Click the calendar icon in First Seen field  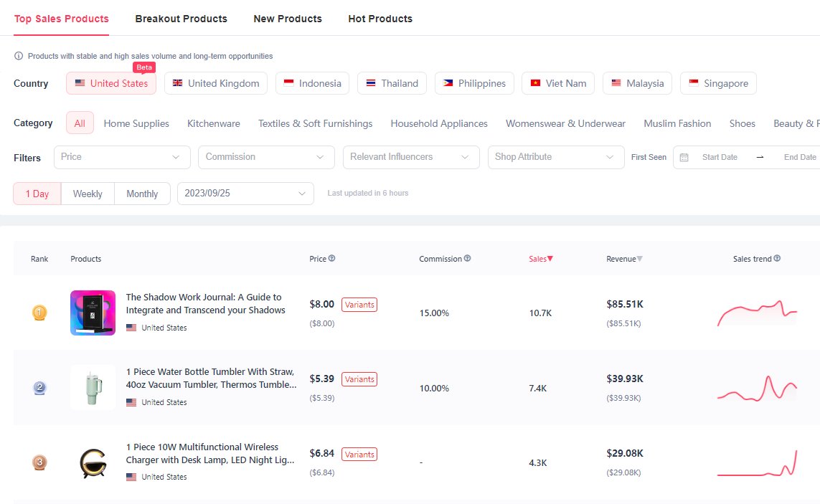click(684, 158)
